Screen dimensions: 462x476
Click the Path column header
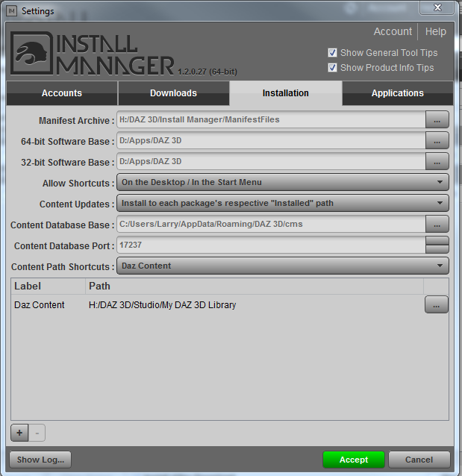(255, 286)
